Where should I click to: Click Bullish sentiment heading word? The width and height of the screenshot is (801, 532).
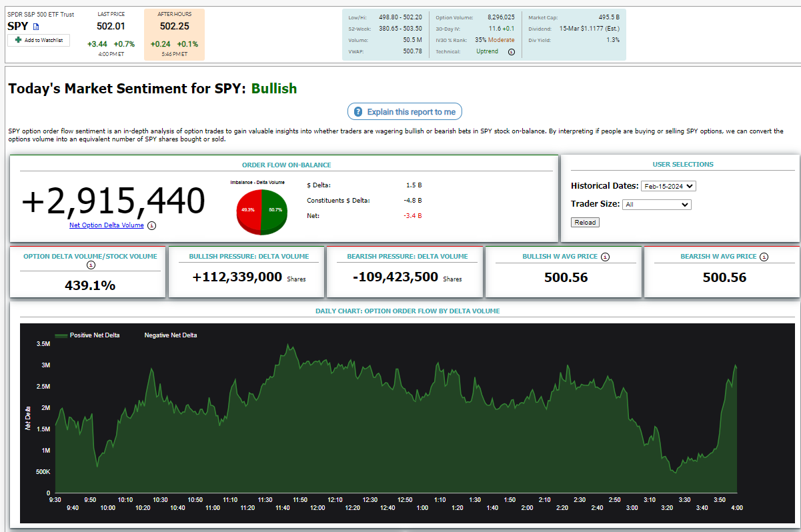pos(274,89)
